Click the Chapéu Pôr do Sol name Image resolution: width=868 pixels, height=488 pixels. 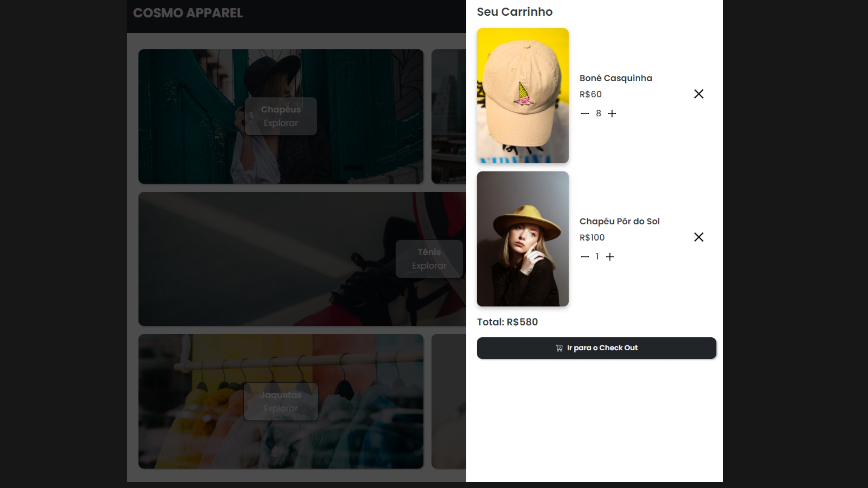619,221
